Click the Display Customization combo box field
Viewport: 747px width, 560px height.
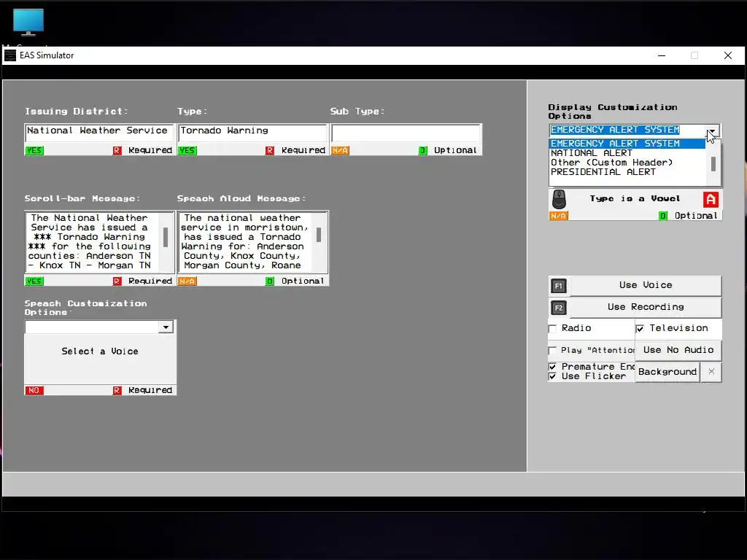627,131
